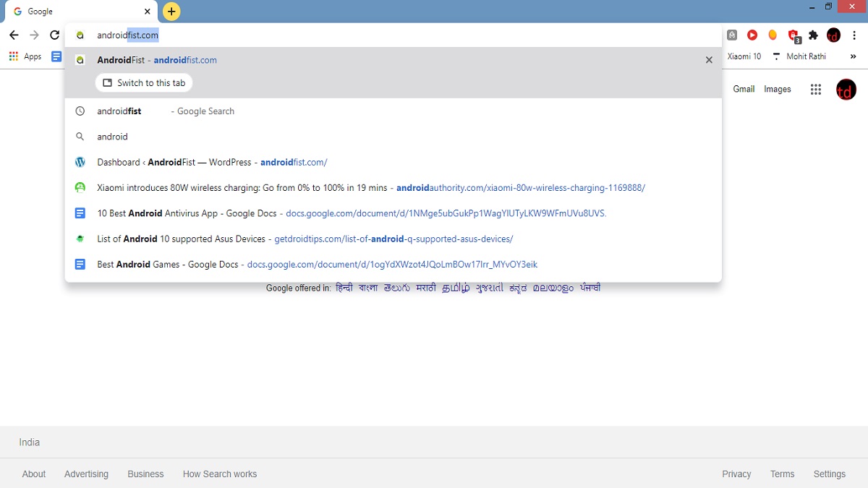Select AndroidFist - androidfist.com suggestion

(x=393, y=60)
